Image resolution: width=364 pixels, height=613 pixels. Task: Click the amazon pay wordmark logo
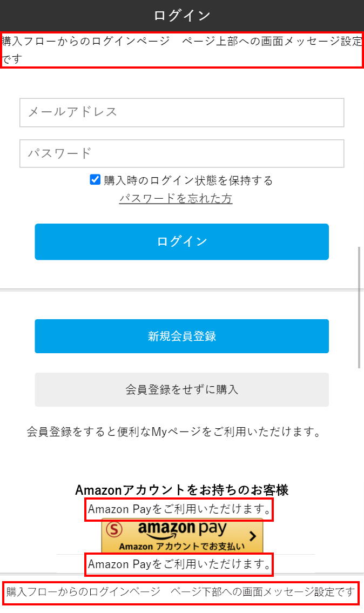click(x=182, y=529)
